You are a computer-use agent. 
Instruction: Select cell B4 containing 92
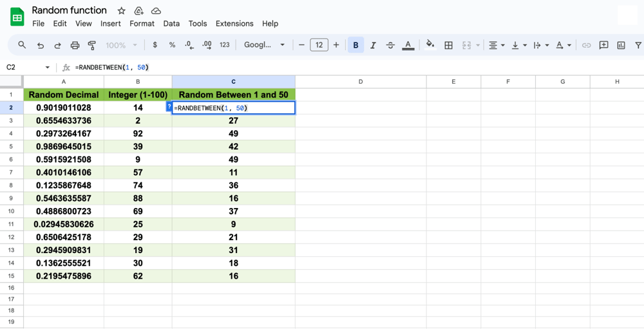pyautogui.click(x=138, y=134)
